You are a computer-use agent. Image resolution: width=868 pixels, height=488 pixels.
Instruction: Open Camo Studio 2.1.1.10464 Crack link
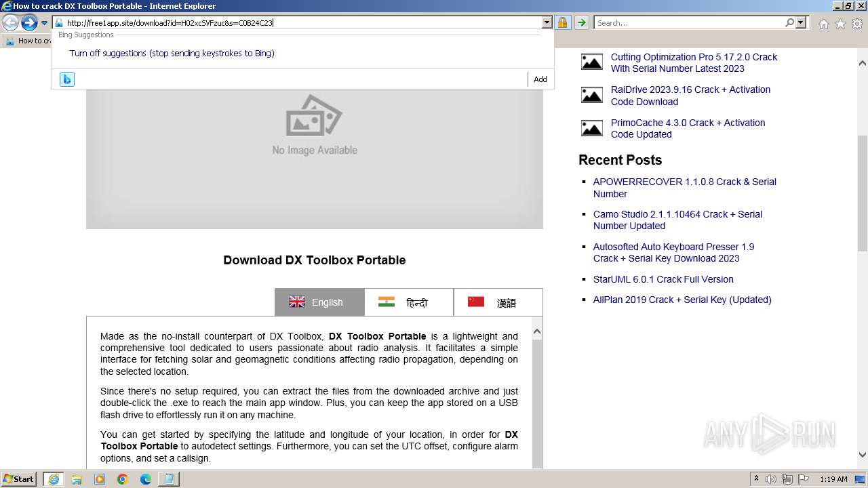tap(677, 220)
